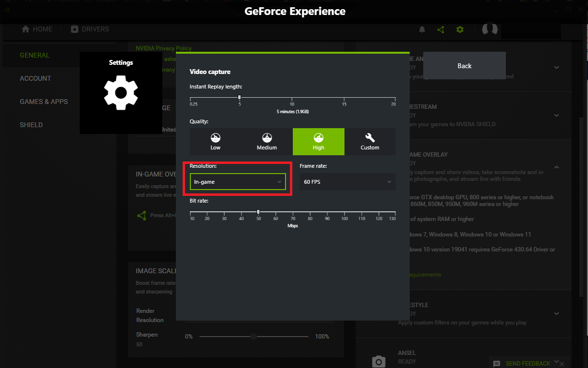This screenshot has width=588, height=368.
Task: Click the user profile avatar
Action: coord(489,29)
